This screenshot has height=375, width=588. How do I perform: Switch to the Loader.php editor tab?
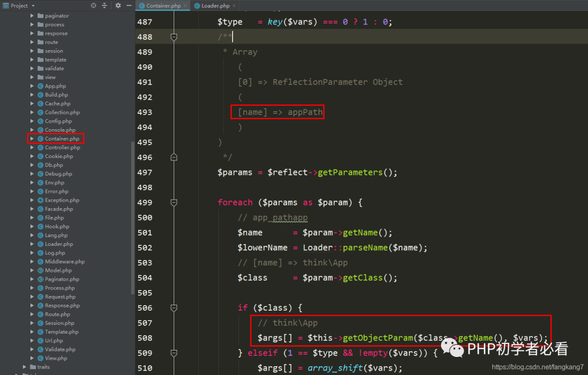215,5
